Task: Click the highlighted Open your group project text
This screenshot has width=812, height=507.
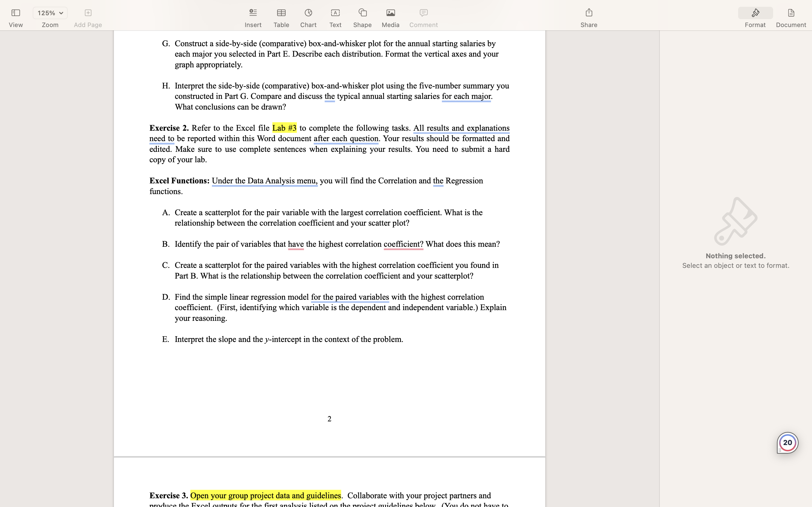Action: coord(265,496)
